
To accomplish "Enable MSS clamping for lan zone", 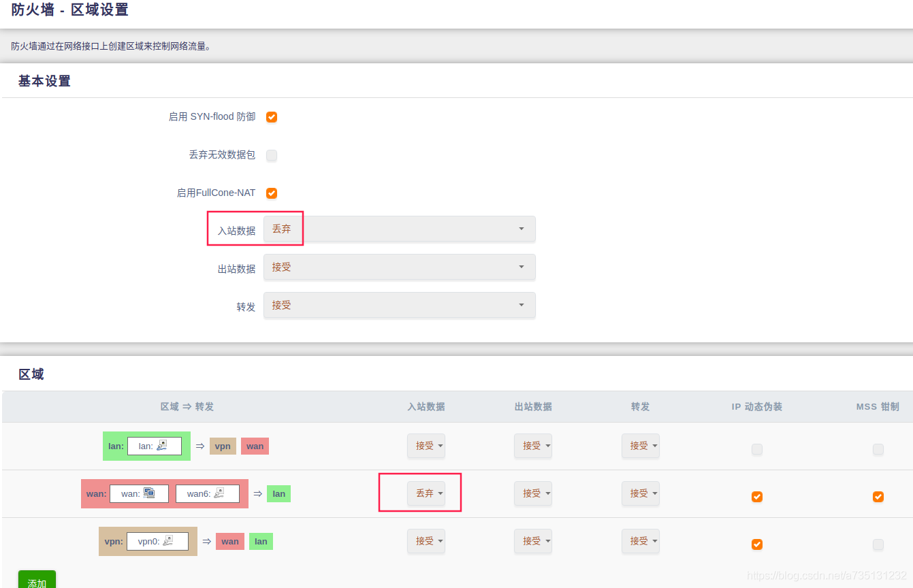I will (878, 449).
